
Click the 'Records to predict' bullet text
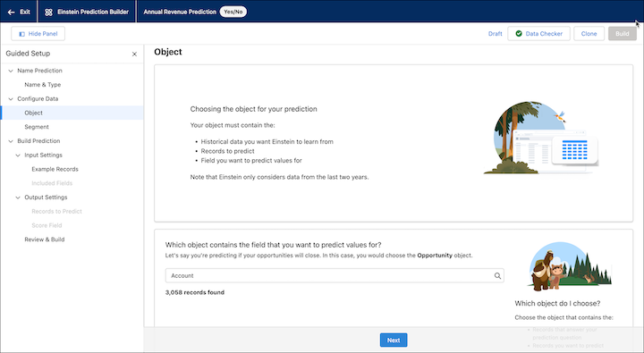click(x=227, y=151)
